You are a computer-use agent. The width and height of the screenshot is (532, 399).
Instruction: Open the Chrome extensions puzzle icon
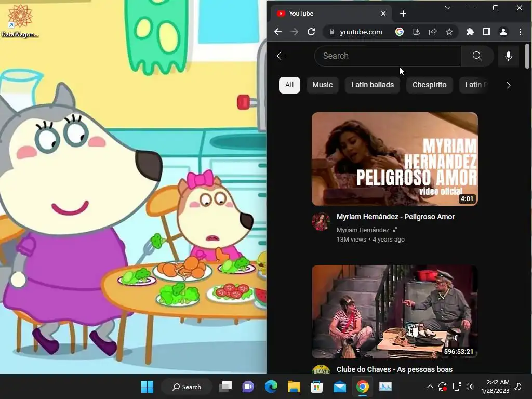[470, 32]
